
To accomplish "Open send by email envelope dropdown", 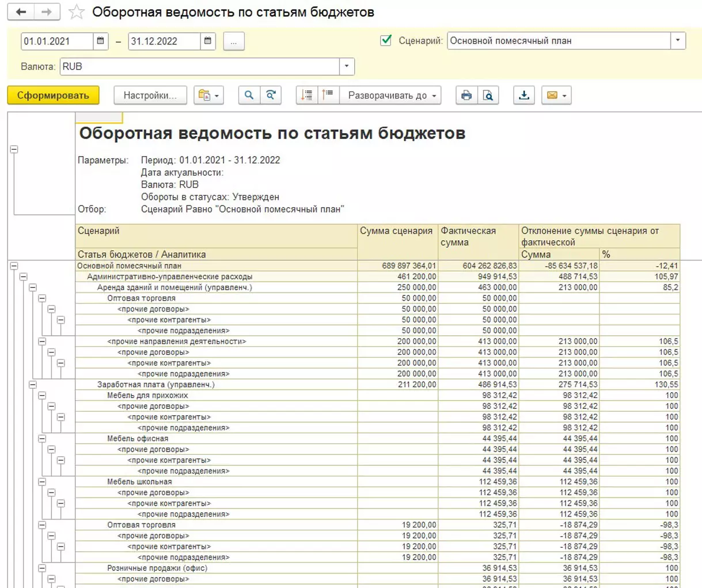I will 556,95.
